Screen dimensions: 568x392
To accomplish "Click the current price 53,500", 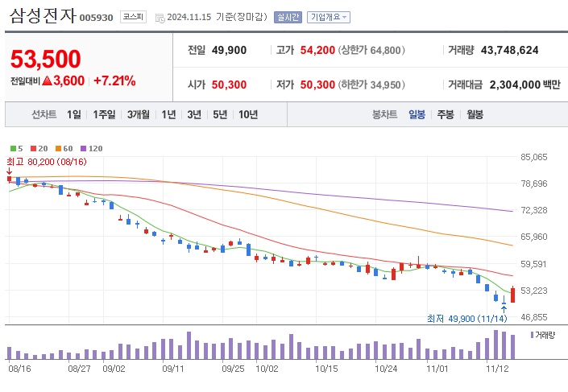I will click(46, 59).
